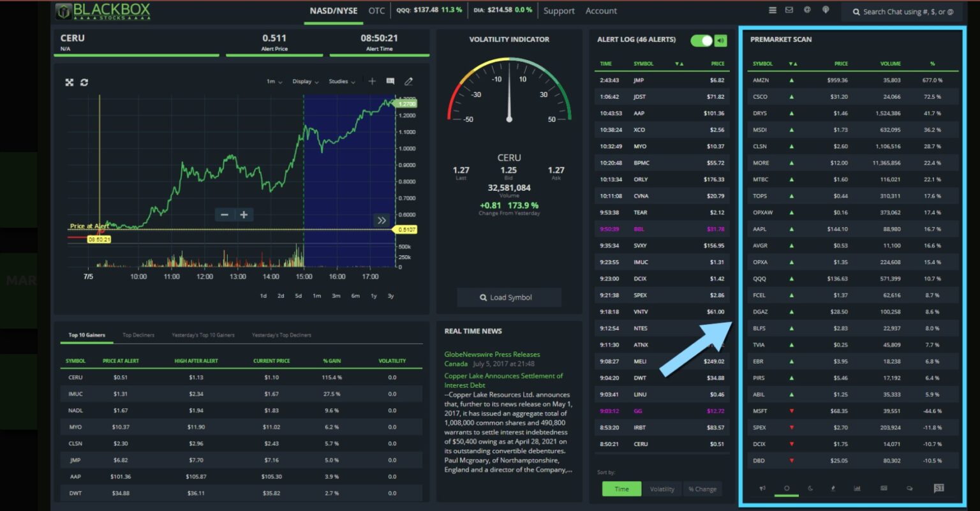Open the Top 10 Gainers tab
The image size is (980, 511).
[87, 335]
